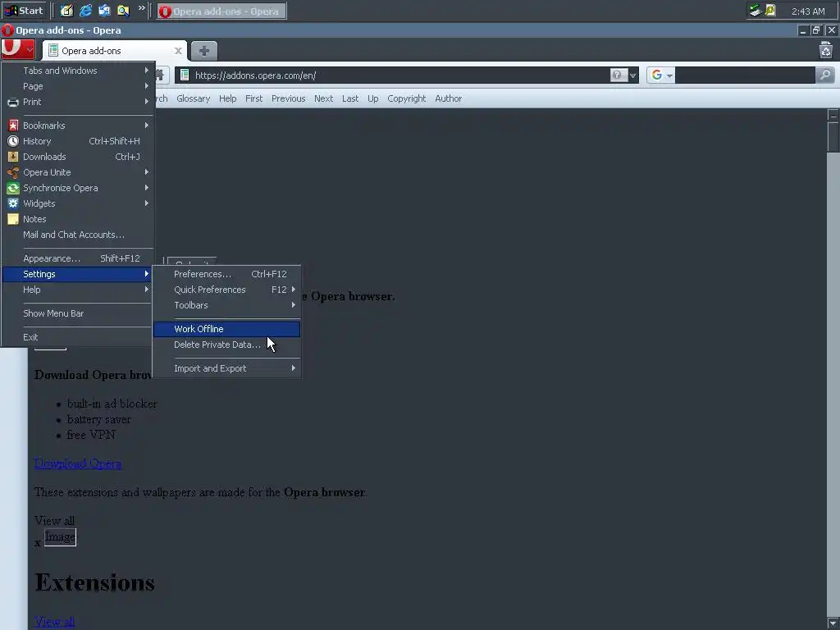
Task: Click in the Google search field
Action: tap(745, 75)
